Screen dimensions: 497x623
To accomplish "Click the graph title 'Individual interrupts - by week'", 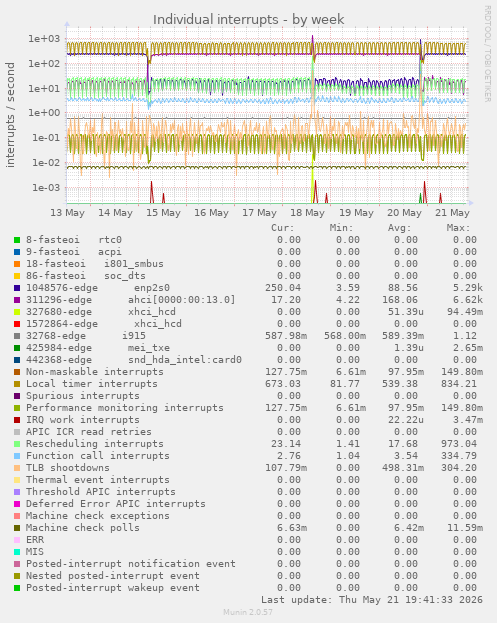I will 249,19.
